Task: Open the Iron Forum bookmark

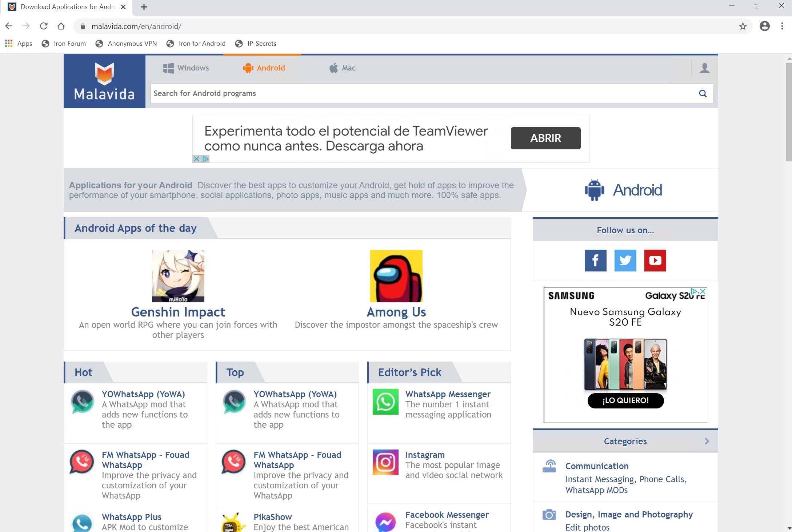Action: click(64, 44)
